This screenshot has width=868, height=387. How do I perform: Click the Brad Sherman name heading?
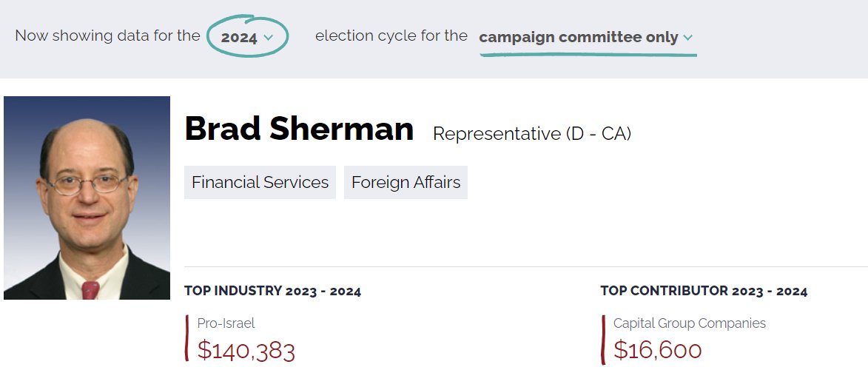coord(299,129)
